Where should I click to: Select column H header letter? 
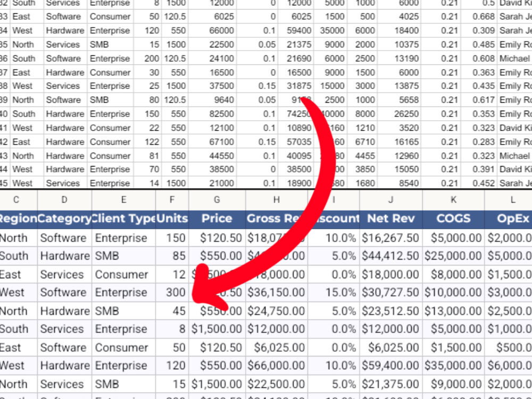point(277,200)
